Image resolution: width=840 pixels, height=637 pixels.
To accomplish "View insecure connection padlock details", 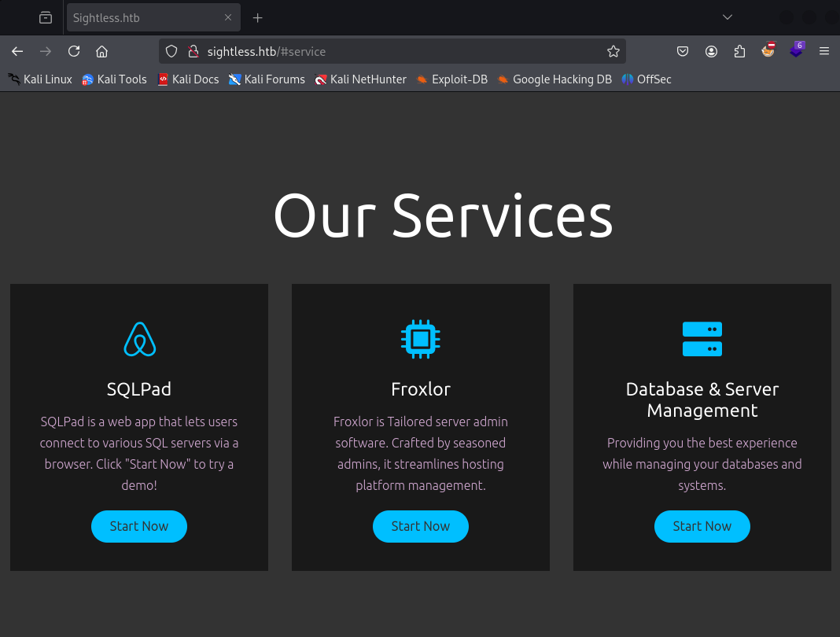I will 193,51.
